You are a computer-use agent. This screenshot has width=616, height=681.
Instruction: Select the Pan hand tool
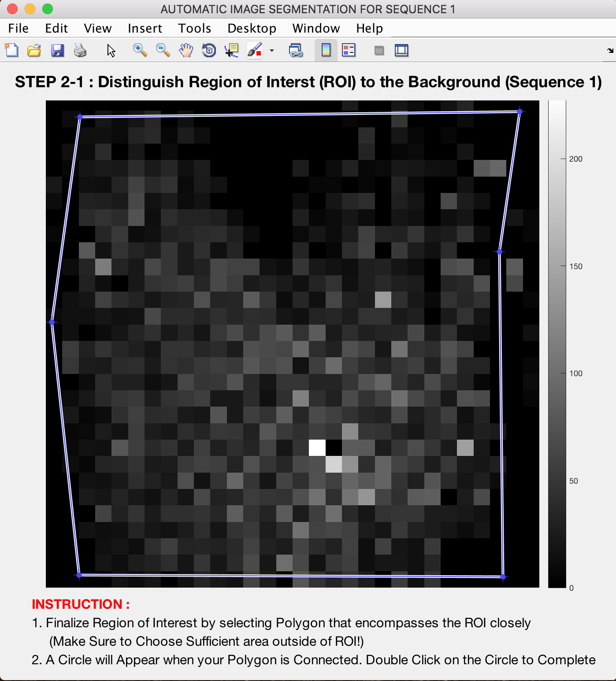coord(186,51)
